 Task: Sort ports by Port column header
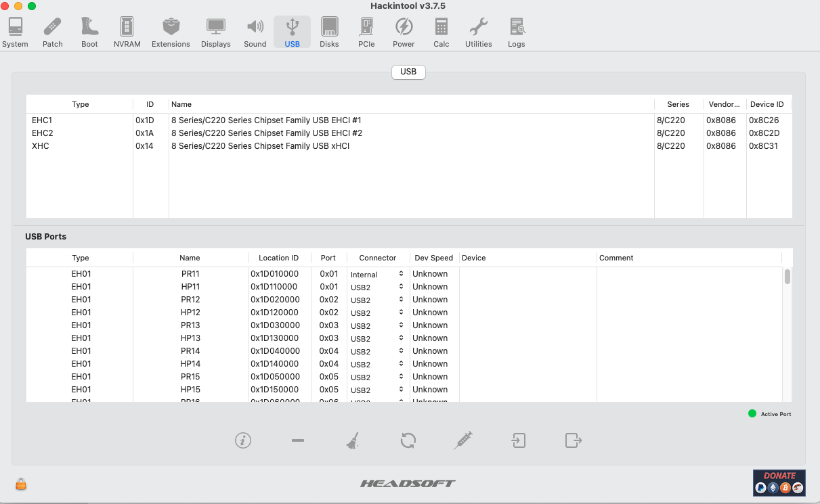pyautogui.click(x=328, y=258)
